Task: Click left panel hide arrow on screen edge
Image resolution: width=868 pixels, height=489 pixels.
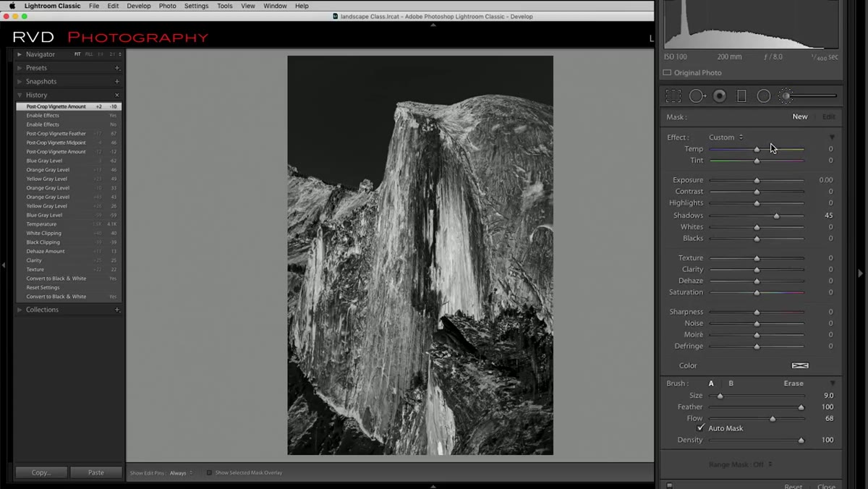Action: click(x=4, y=265)
